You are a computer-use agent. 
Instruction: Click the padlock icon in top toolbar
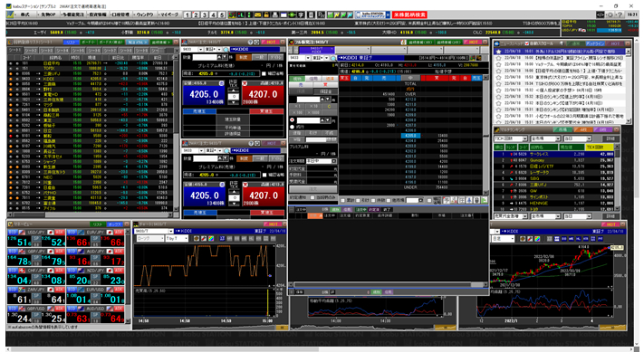266,14
